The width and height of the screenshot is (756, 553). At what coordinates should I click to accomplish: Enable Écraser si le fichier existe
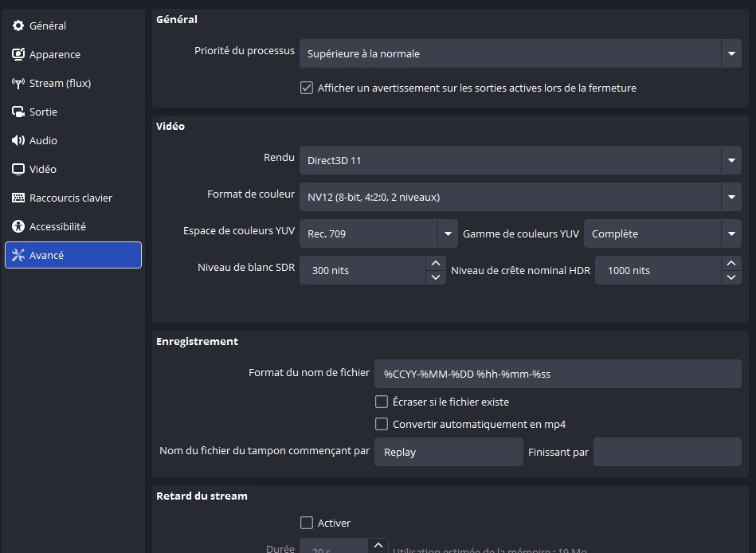[x=382, y=402]
